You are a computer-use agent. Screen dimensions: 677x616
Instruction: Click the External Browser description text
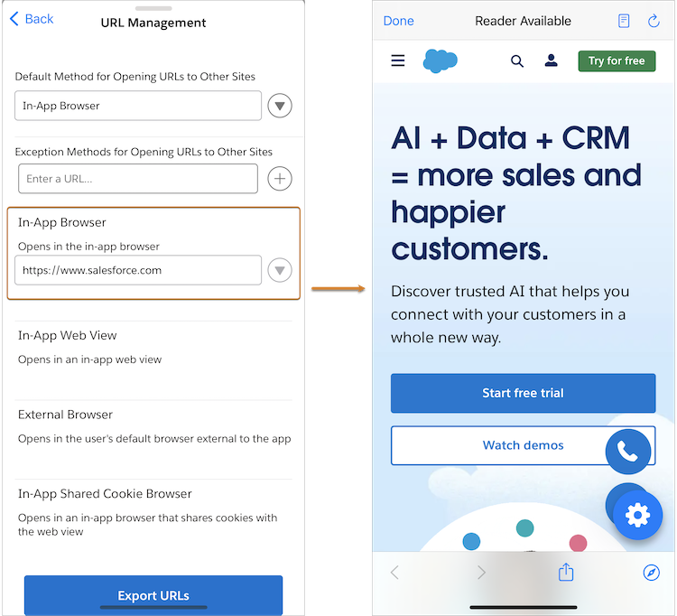tap(154, 438)
